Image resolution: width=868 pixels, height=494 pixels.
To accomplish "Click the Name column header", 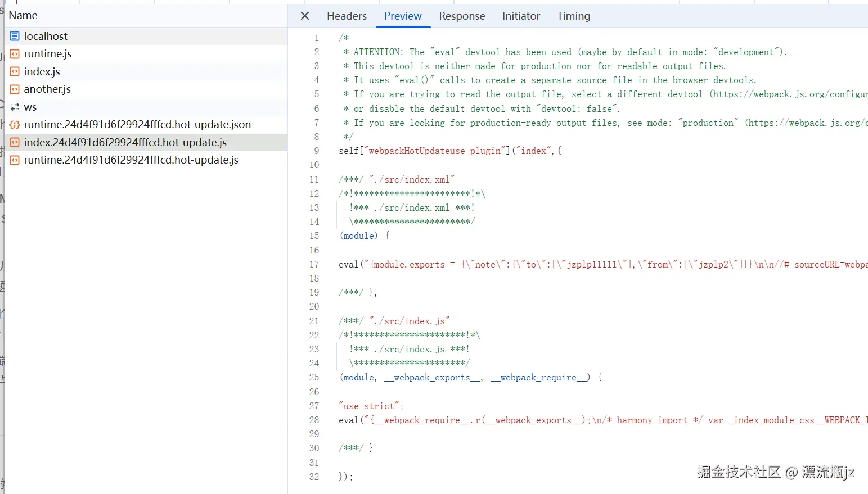I will [x=23, y=15].
